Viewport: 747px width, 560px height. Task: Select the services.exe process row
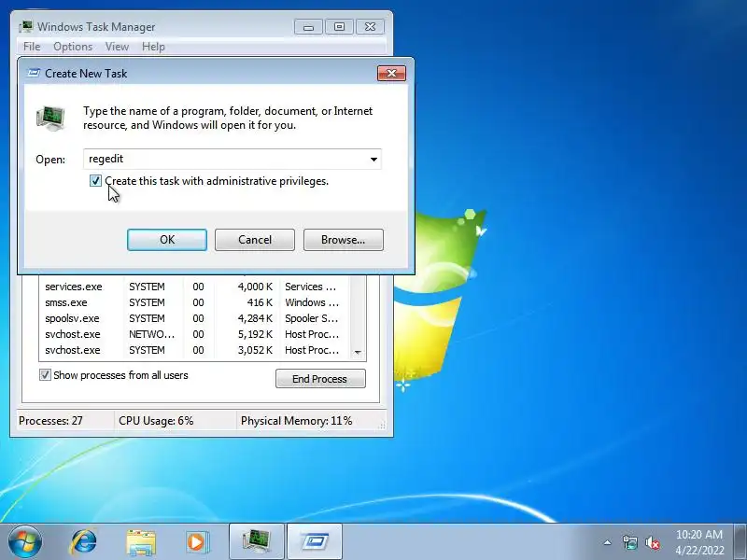(x=194, y=287)
